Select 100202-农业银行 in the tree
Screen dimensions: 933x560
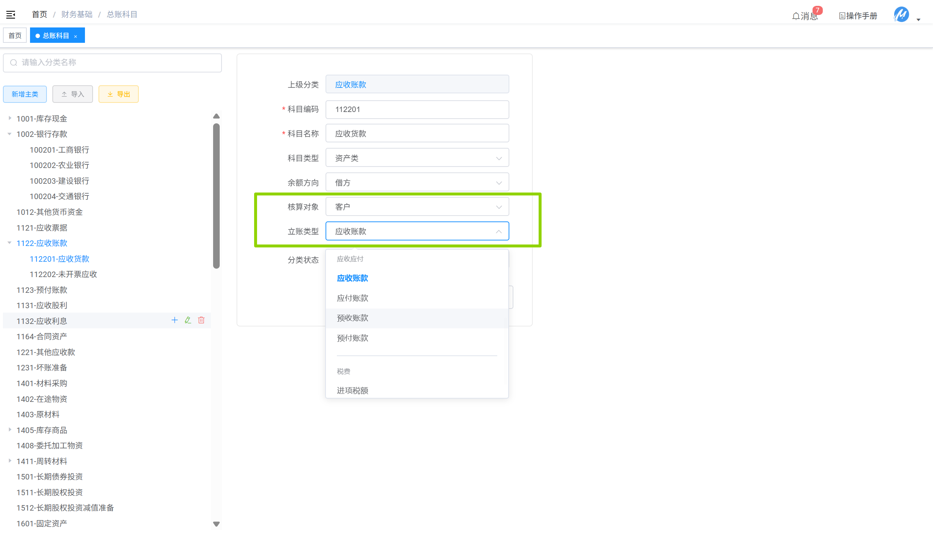point(59,165)
